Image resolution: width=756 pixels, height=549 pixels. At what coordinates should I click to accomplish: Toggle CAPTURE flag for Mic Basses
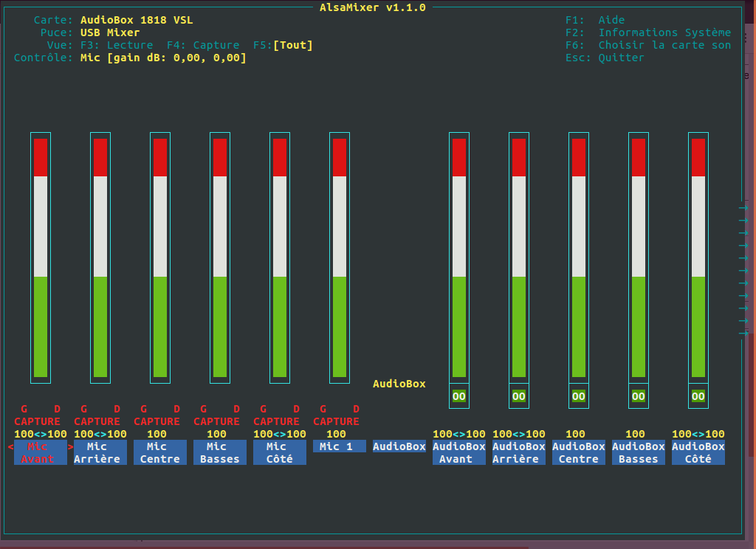coord(216,421)
